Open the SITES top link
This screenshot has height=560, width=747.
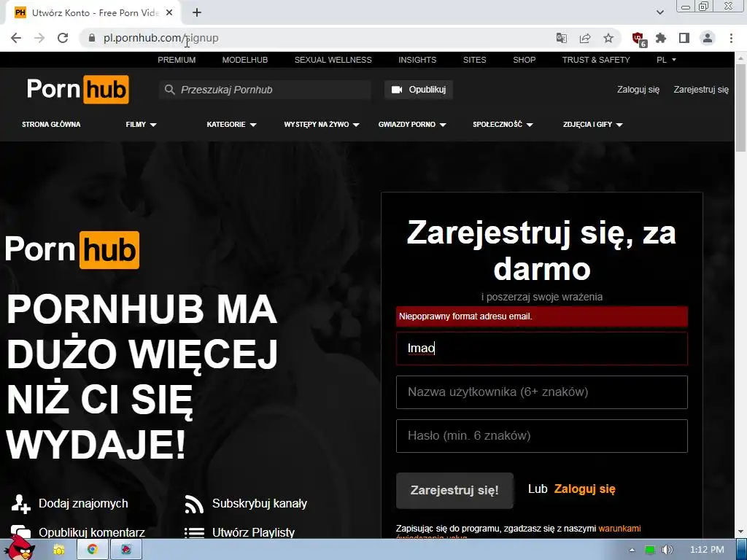click(474, 60)
